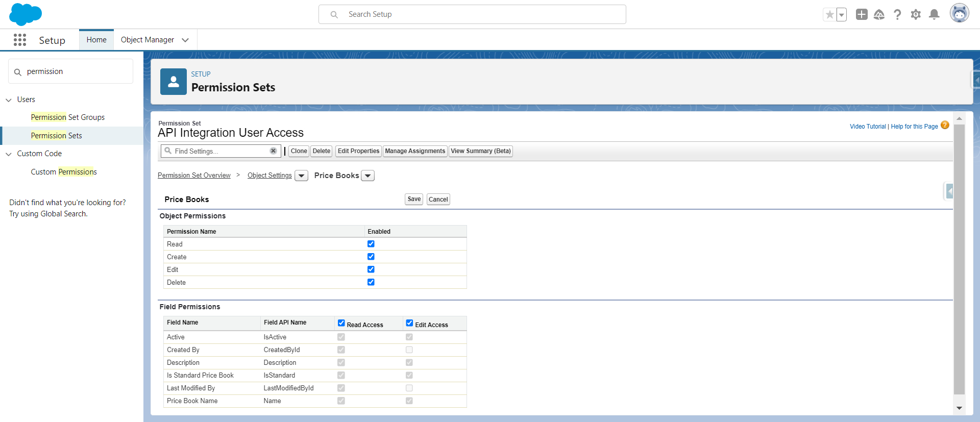Switch to the Object Manager tab
Viewport: 980px width, 422px height.
coord(148,40)
